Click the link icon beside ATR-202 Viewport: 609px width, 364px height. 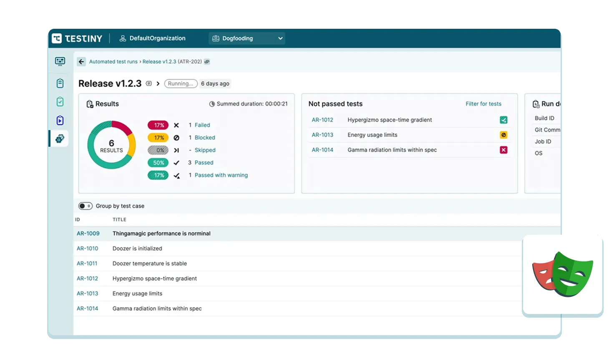point(207,62)
